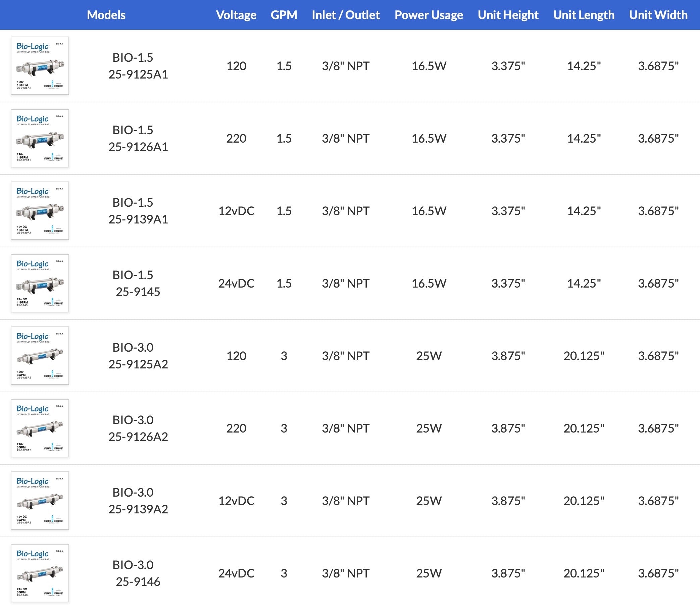Click the 25-9146 product thumbnail
This screenshot has width=700, height=606.
tap(40, 573)
